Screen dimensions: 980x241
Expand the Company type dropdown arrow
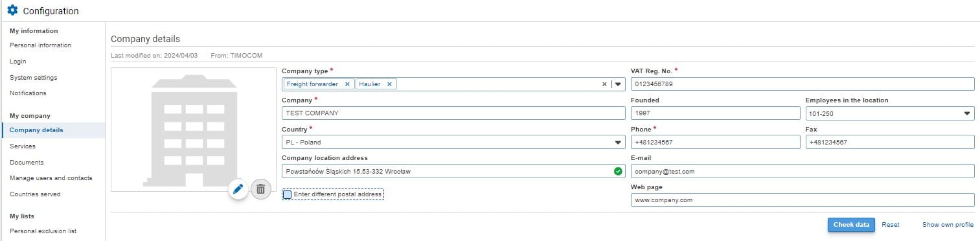point(619,84)
